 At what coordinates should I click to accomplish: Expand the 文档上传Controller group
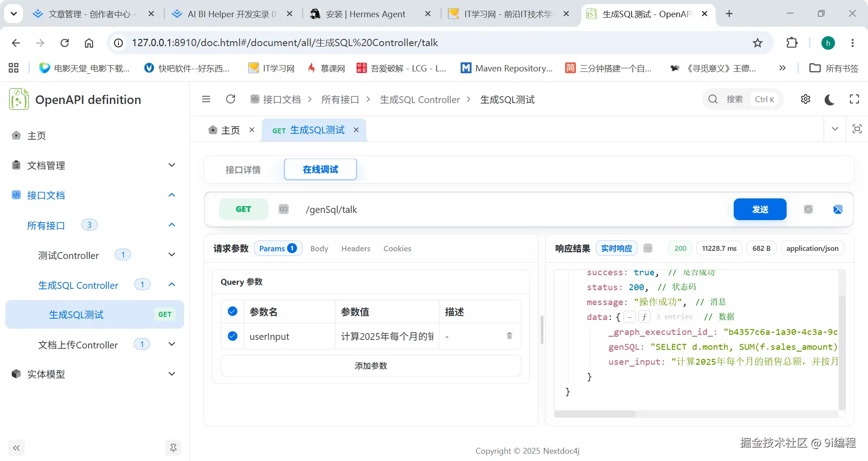(x=94, y=344)
